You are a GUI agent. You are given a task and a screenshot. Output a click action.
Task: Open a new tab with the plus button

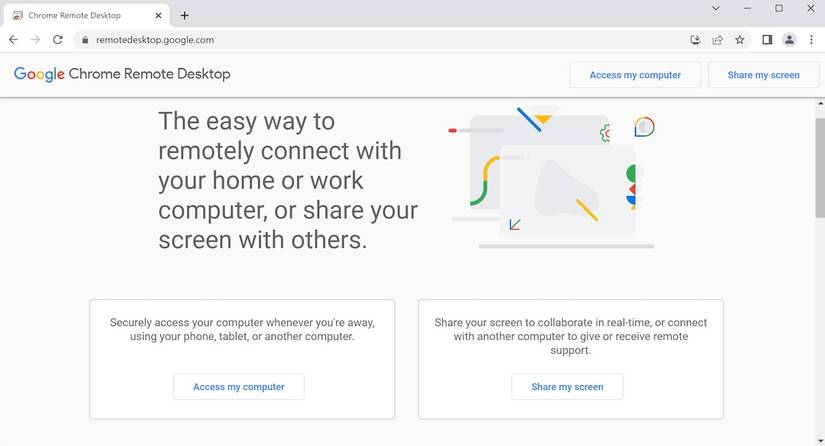point(184,15)
